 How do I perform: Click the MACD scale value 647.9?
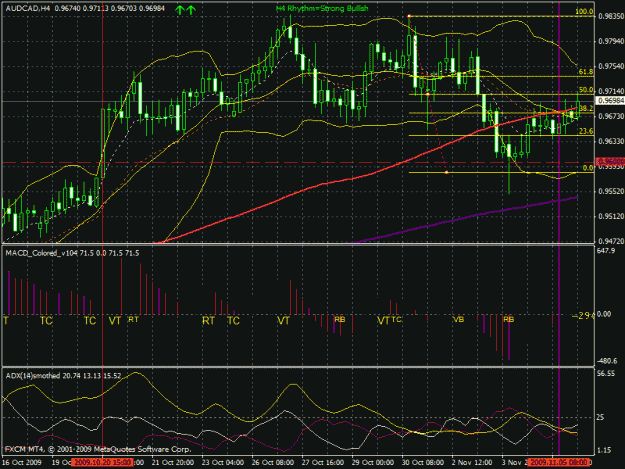(606, 251)
